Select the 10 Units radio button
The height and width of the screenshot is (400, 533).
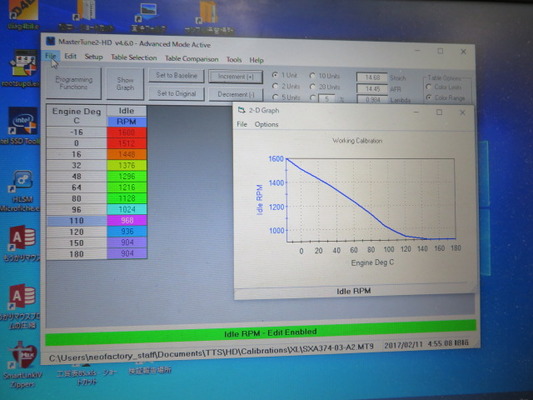[x=312, y=76]
